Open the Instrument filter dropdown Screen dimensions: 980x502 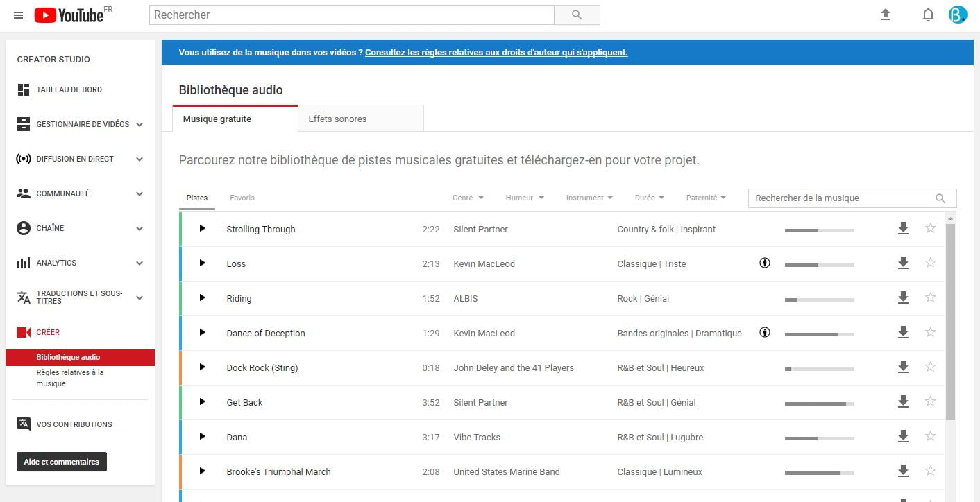[589, 198]
